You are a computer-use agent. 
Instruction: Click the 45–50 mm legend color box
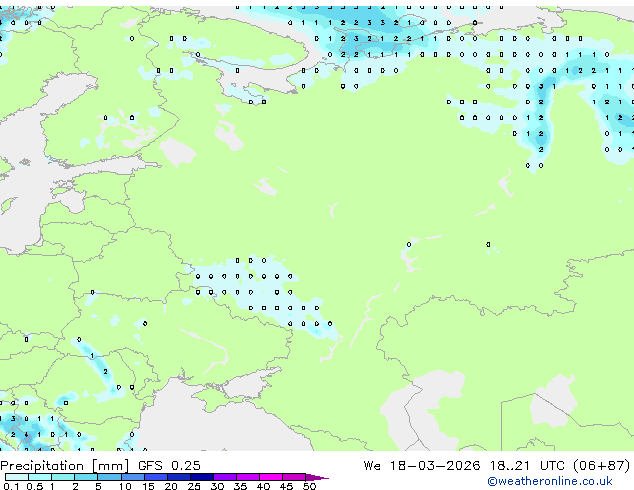[x=294, y=477]
